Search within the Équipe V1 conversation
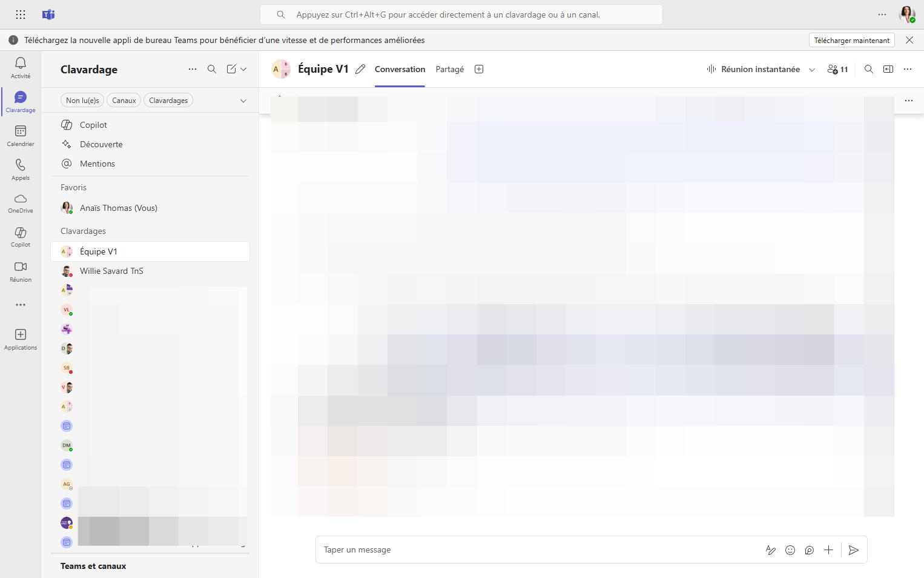This screenshot has width=924, height=578. (869, 69)
